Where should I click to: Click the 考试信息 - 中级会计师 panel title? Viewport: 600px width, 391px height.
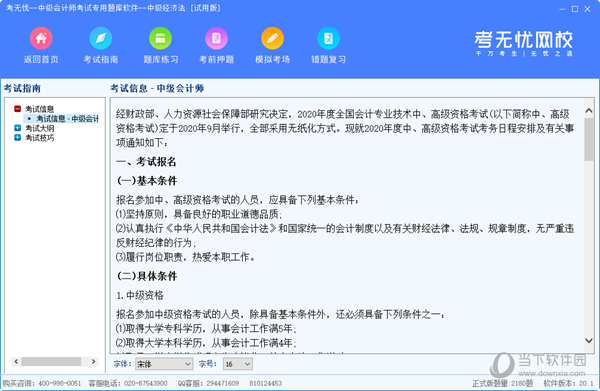click(x=157, y=88)
